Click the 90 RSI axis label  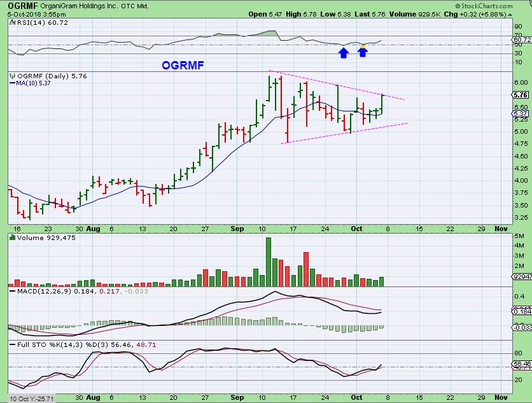[x=518, y=27]
